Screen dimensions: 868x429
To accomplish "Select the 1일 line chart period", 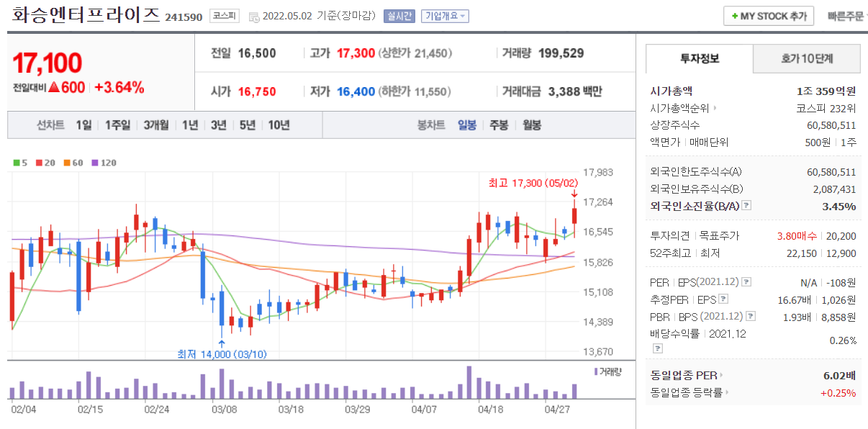I will pyautogui.click(x=83, y=125).
